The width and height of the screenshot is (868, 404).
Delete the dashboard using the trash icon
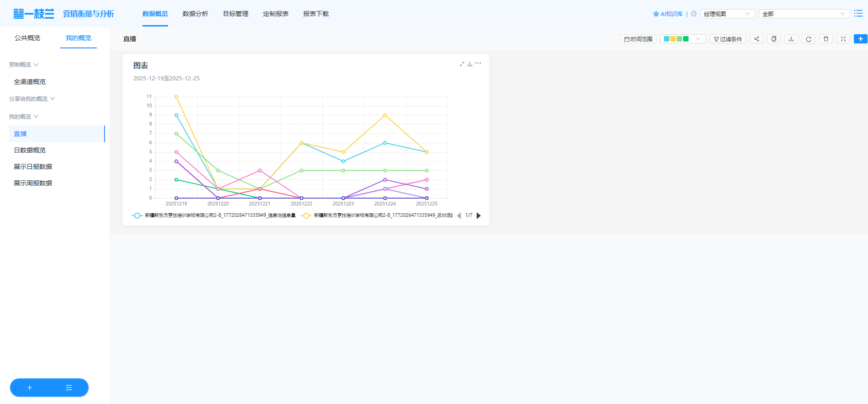pyautogui.click(x=826, y=39)
